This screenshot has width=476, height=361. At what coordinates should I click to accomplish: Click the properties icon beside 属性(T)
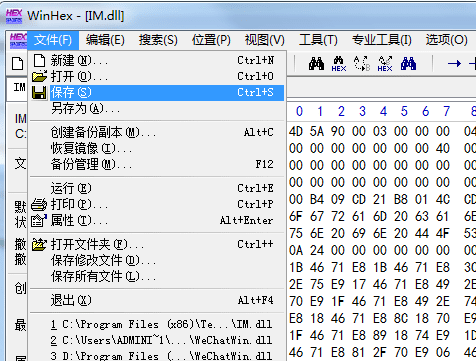[x=39, y=221]
